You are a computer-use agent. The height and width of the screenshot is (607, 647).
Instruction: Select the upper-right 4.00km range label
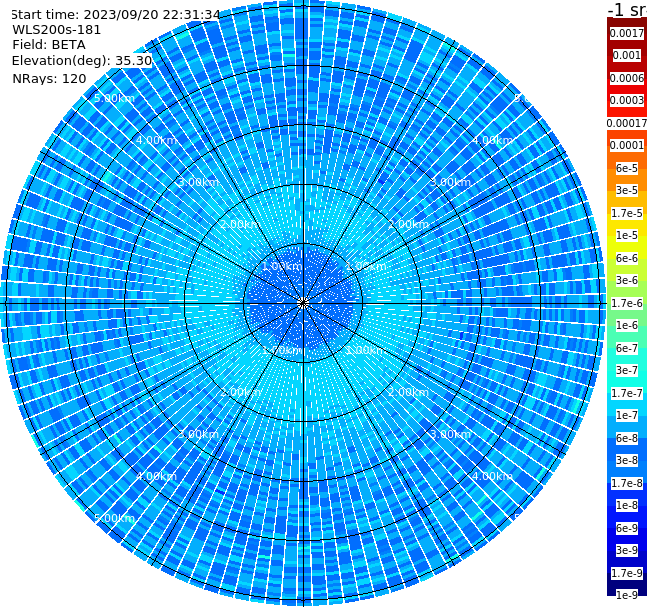493,140
